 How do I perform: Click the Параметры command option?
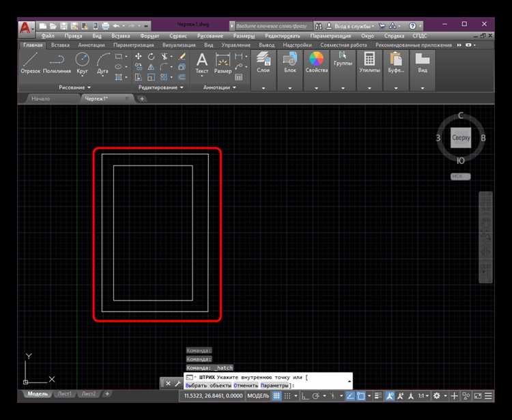tap(276, 386)
